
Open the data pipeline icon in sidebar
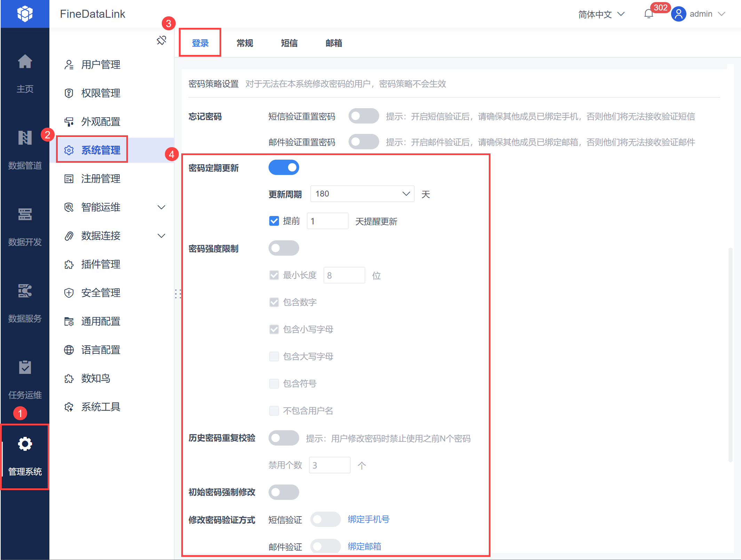[x=25, y=138]
